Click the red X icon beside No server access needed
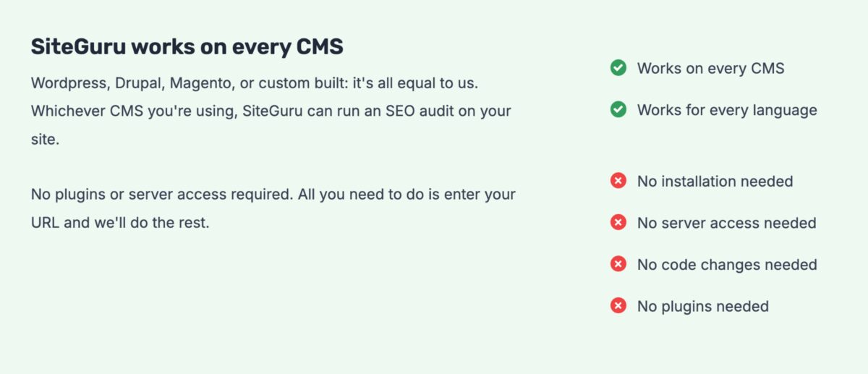This screenshot has width=868, height=374. (618, 223)
